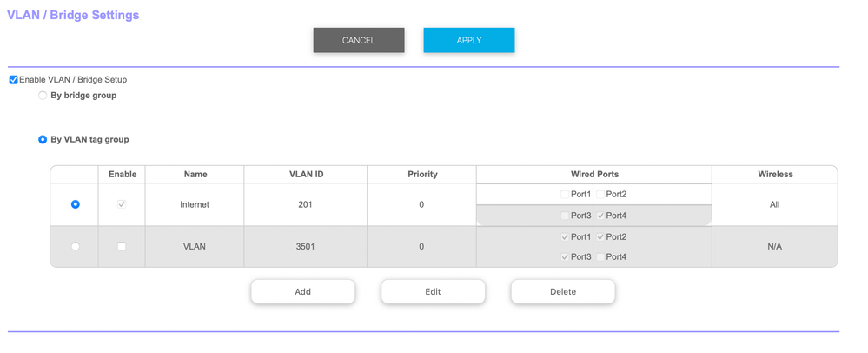Click the Cancel button
This screenshot has height=353, width=868.
[x=358, y=40]
